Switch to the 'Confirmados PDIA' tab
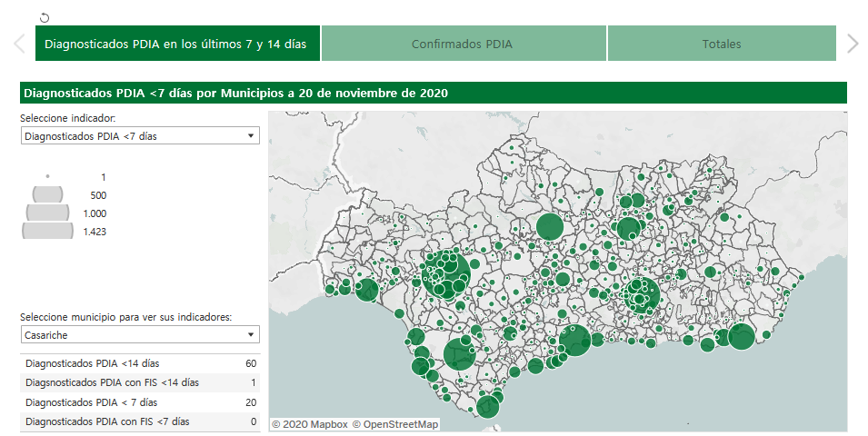 (x=463, y=44)
